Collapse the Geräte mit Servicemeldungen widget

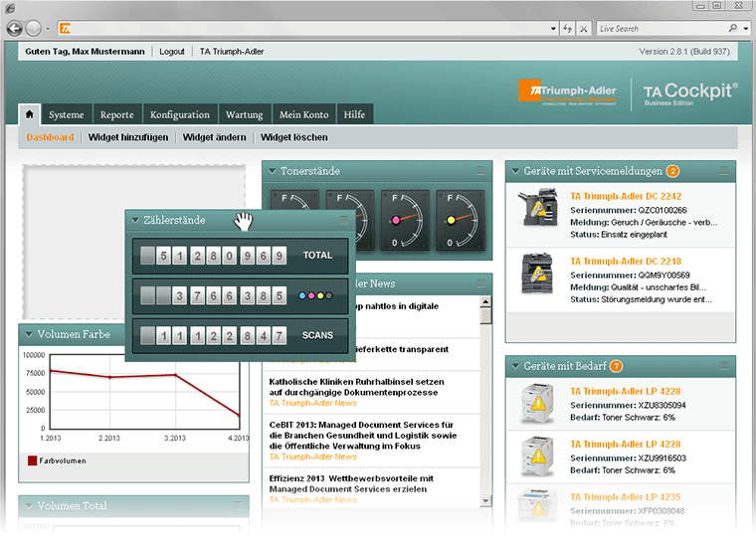(x=515, y=171)
